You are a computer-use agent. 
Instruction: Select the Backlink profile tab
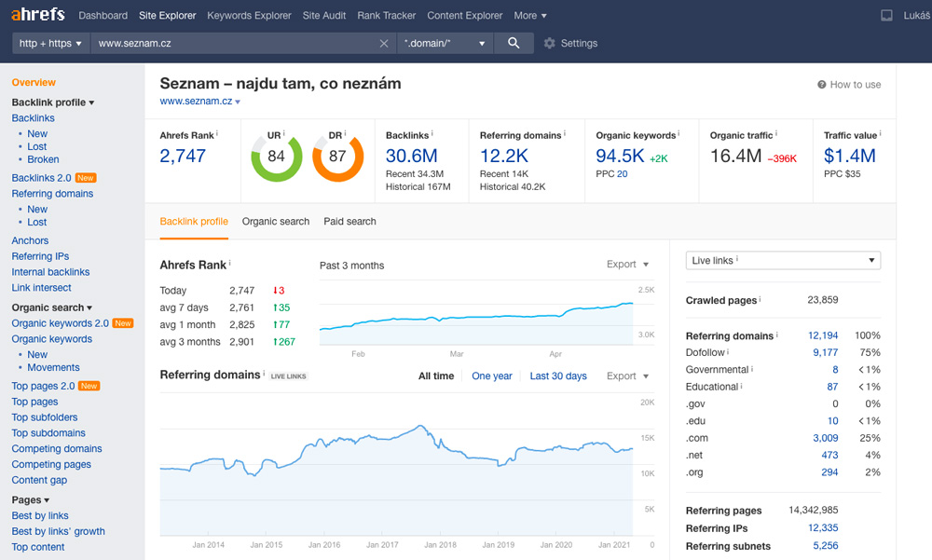pyautogui.click(x=194, y=221)
